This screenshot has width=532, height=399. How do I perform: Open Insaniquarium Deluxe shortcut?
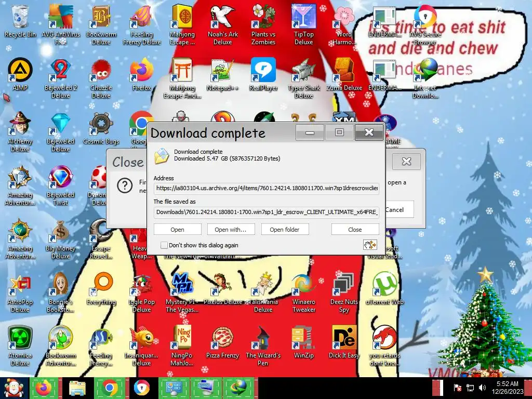142,346
